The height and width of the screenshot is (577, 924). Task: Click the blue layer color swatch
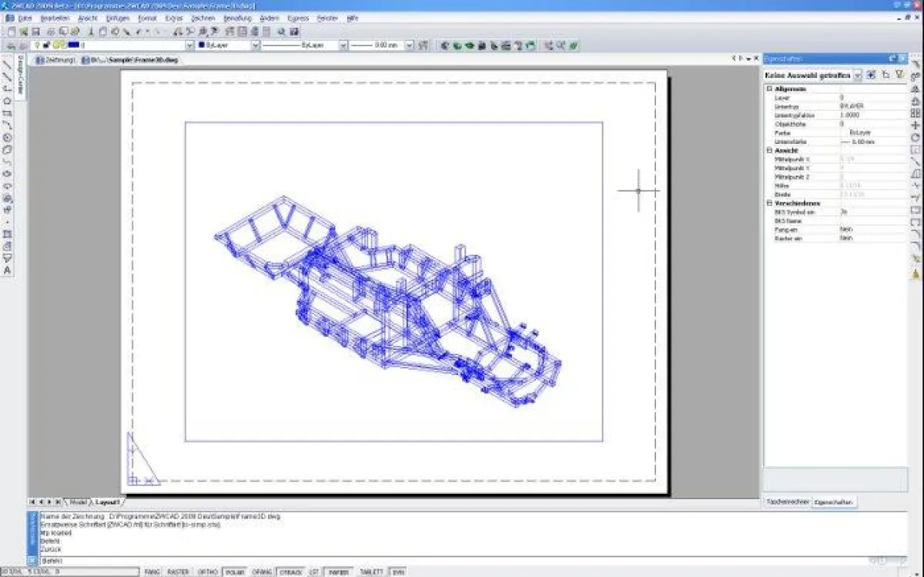73,45
